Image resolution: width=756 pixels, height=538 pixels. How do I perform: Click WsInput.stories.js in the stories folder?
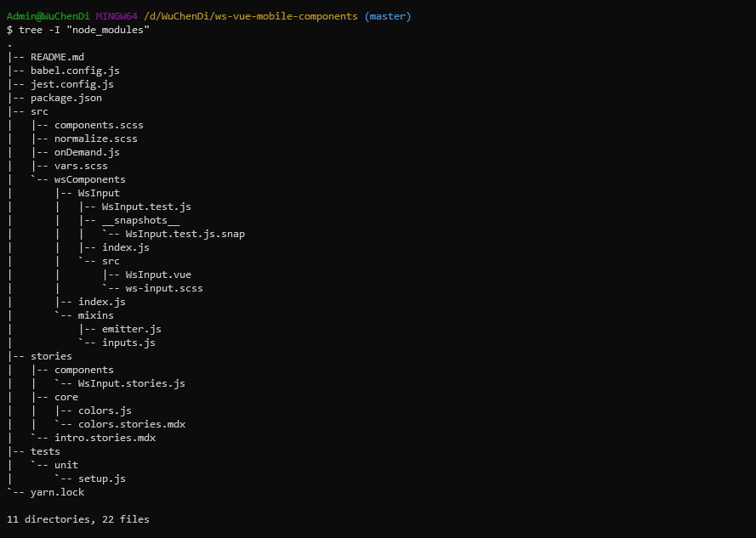tap(131, 383)
